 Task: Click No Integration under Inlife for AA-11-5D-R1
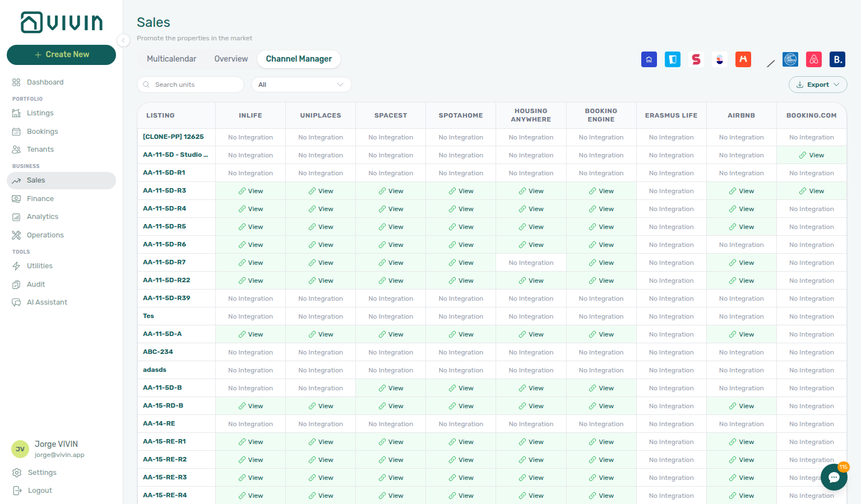[251, 173]
